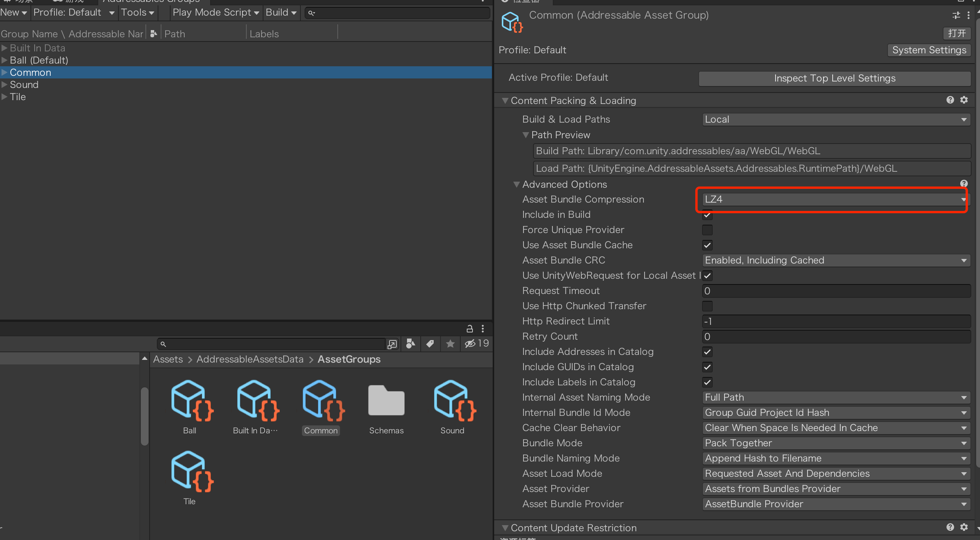Click the Content Packing help question icon
This screenshot has width=980, height=540.
tap(950, 100)
